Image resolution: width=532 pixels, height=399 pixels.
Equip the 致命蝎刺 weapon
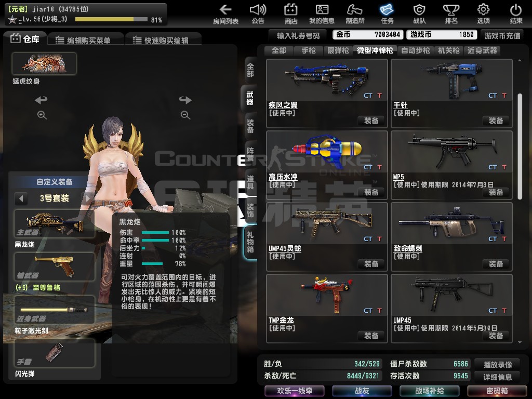[496, 263]
